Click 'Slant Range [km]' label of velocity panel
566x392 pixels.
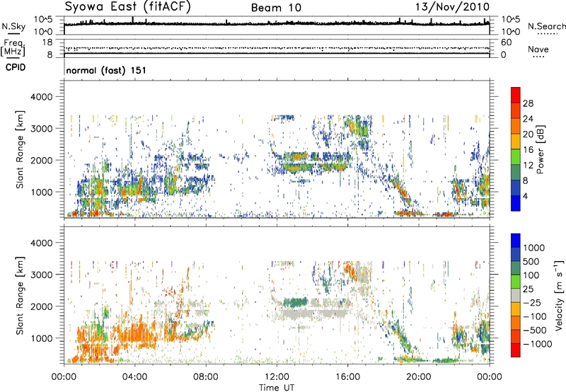pos(20,295)
